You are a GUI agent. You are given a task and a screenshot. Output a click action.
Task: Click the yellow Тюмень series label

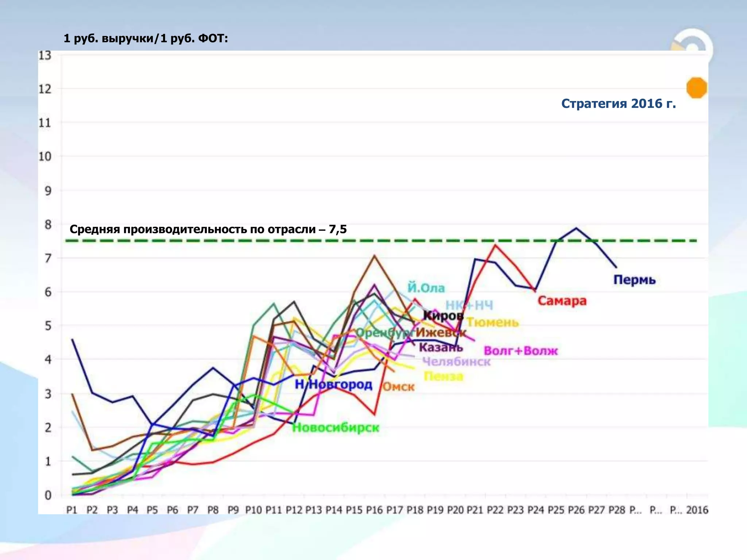[492, 323]
